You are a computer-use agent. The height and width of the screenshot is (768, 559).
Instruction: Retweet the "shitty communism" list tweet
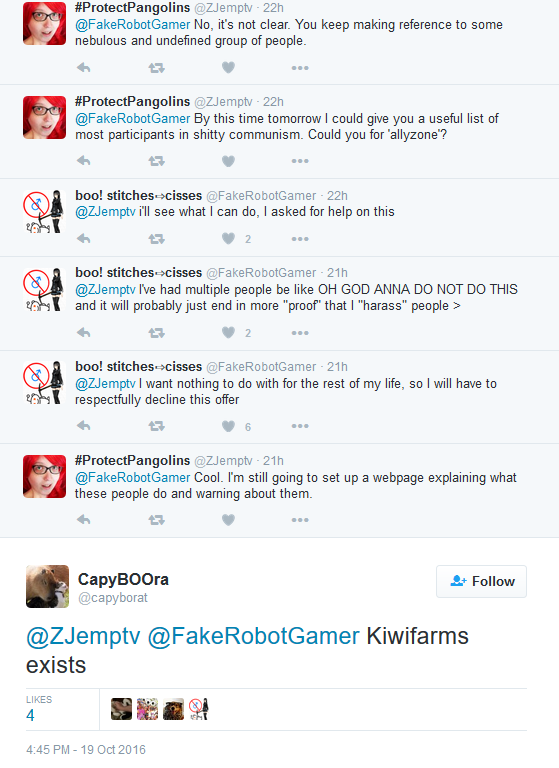[156, 161]
